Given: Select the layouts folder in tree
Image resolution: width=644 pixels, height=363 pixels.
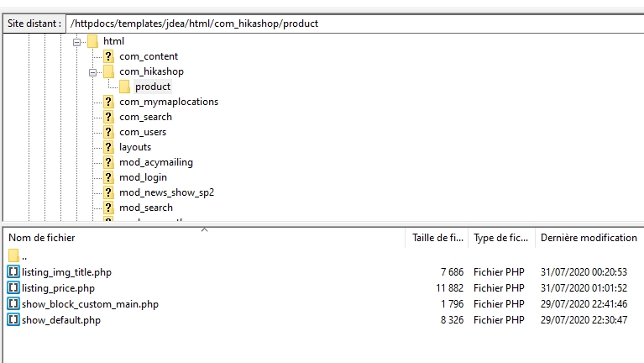Looking at the screenshot, I should pos(135,147).
